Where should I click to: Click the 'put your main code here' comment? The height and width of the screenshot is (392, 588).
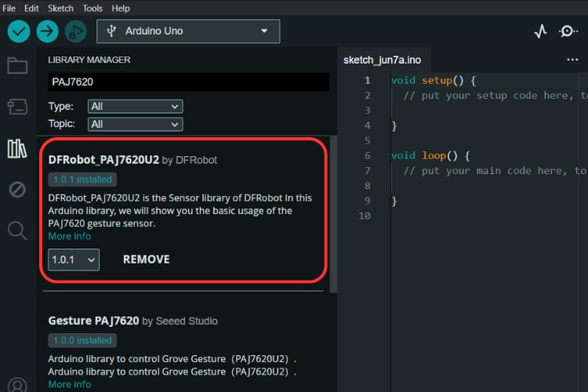point(495,171)
